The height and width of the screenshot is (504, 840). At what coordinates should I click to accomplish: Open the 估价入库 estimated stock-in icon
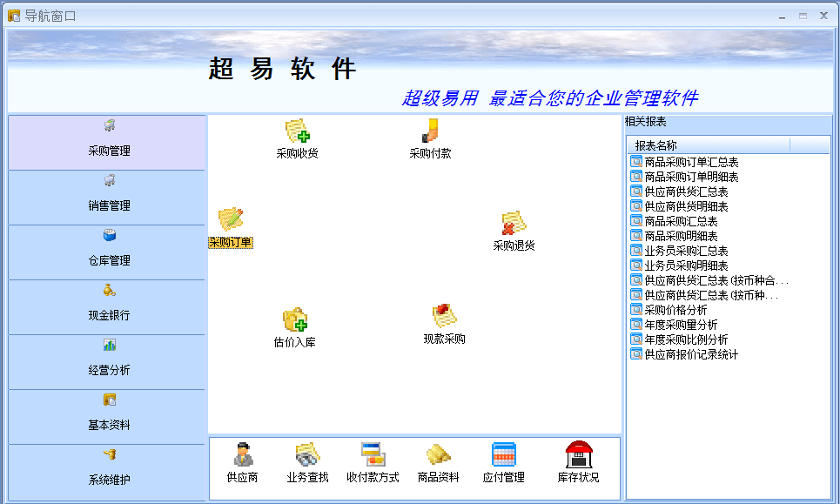pos(295,321)
